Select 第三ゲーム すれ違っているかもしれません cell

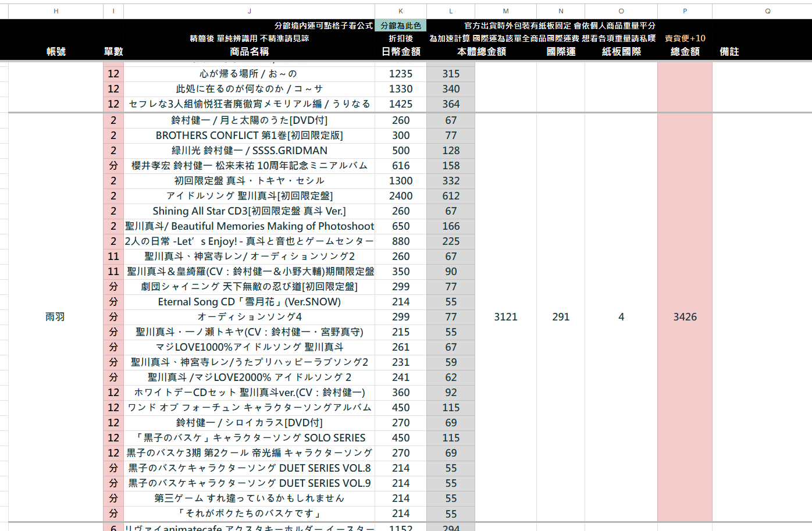point(250,498)
